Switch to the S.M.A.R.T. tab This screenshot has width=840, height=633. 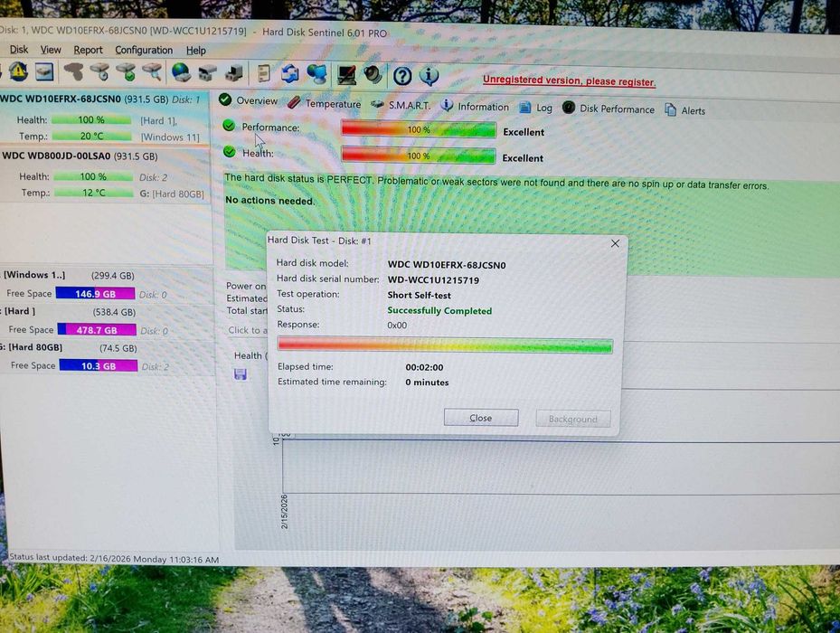pyautogui.click(x=401, y=105)
